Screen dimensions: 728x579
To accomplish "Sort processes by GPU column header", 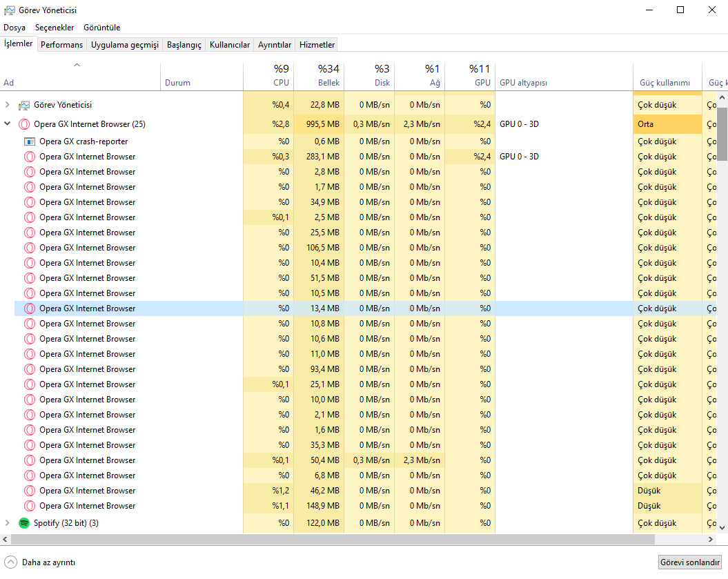I will coord(470,77).
